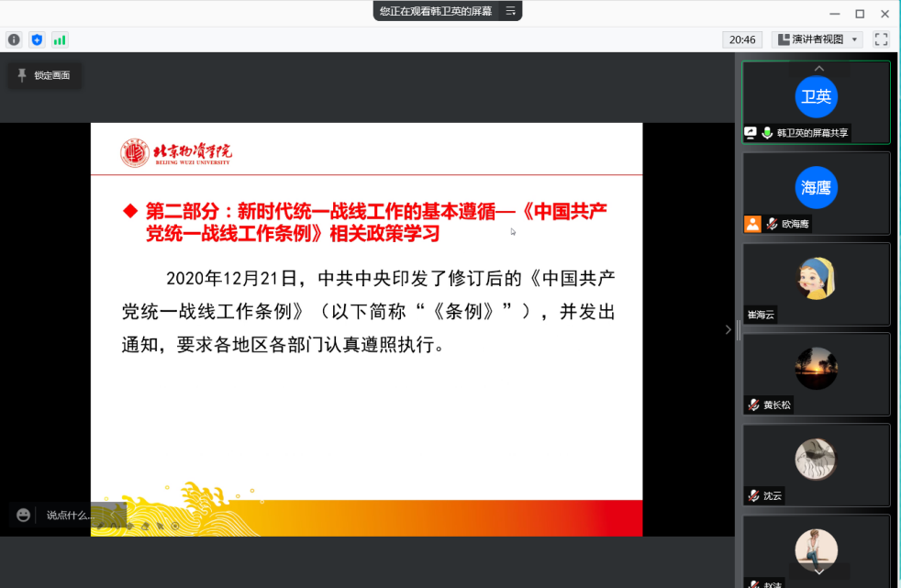Viewport: 901px width, 588px height.
Task: Open the emoji reaction picker
Action: point(24,516)
